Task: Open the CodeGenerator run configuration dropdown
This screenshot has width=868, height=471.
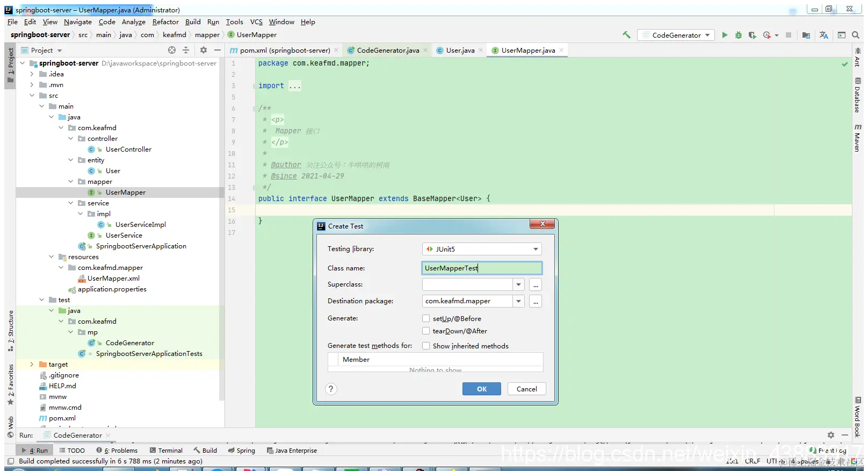Action: click(x=676, y=35)
